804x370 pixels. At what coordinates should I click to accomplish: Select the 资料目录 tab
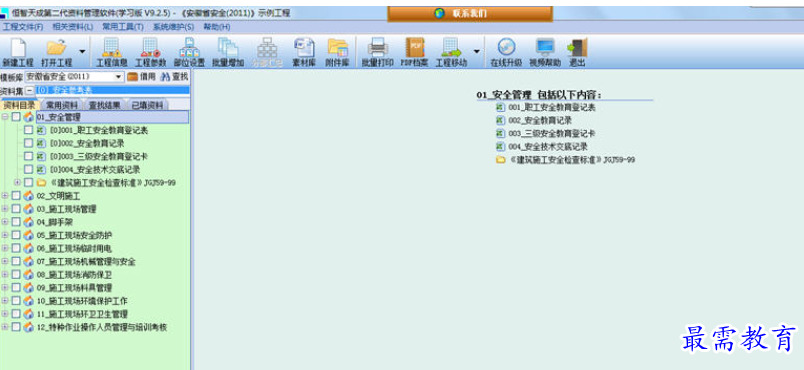(x=19, y=105)
